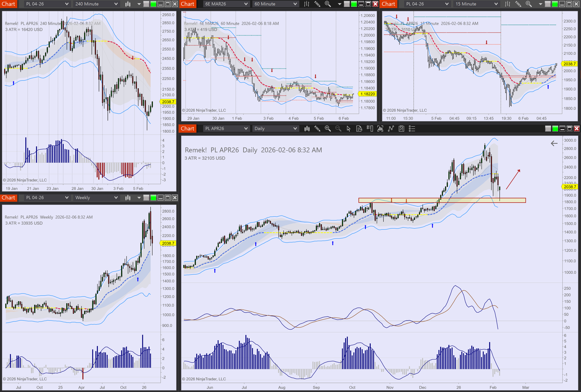
Task: Select drawing tools pencil in Daily chart
Action: click(317, 129)
